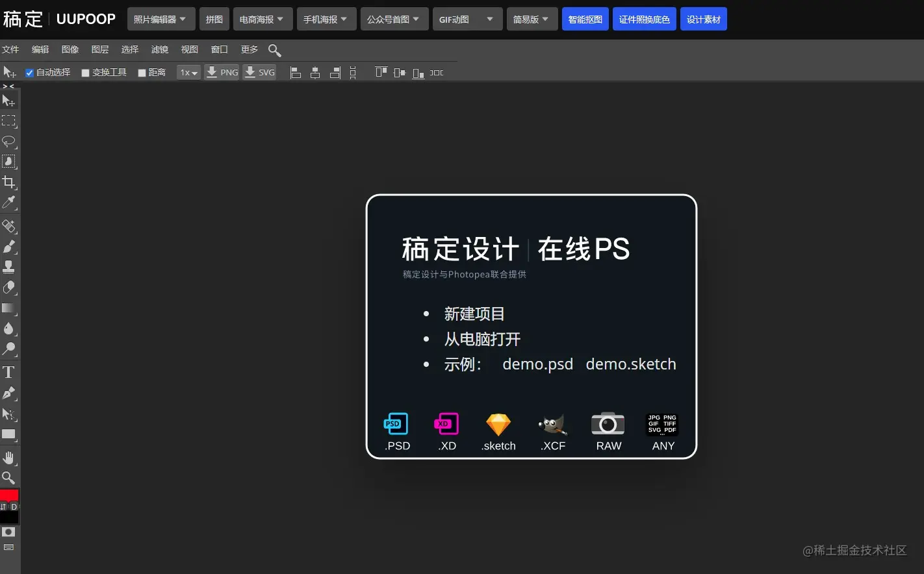Screen dimensions: 924x574
Task: Collapse the toolbar with the arrows toggle
Action: point(8,86)
